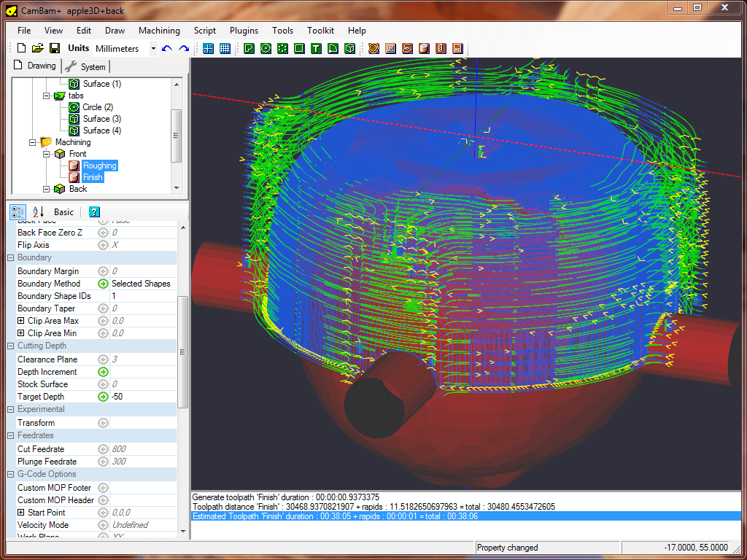The height and width of the screenshot is (560, 747).
Task: Open the Machining menu
Action: (159, 31)
